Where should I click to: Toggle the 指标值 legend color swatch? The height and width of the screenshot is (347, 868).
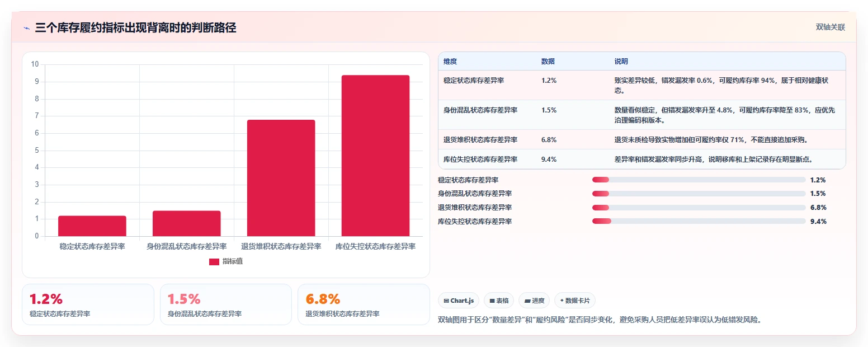214,261
